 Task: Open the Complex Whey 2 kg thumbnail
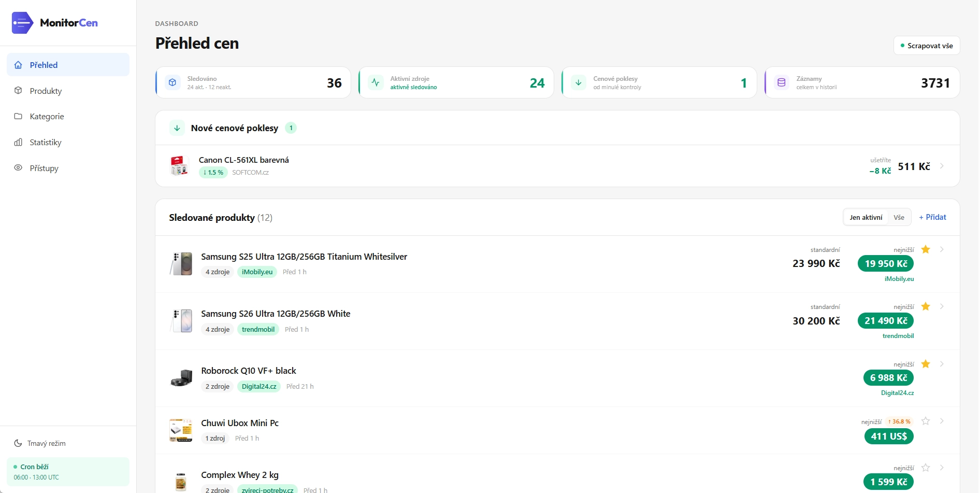point(181,482)
